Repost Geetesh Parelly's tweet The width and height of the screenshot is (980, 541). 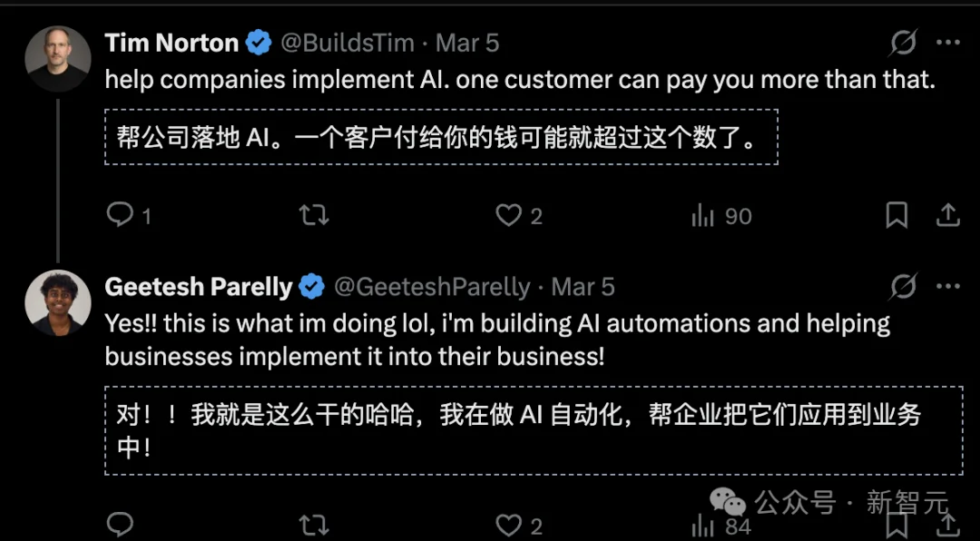pos(313,524)
